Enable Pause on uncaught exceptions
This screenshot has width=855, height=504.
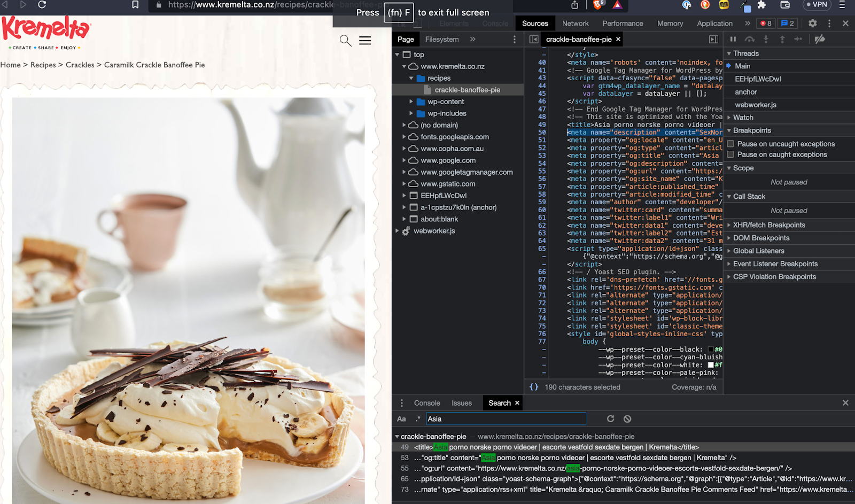(x=730, y=143)
